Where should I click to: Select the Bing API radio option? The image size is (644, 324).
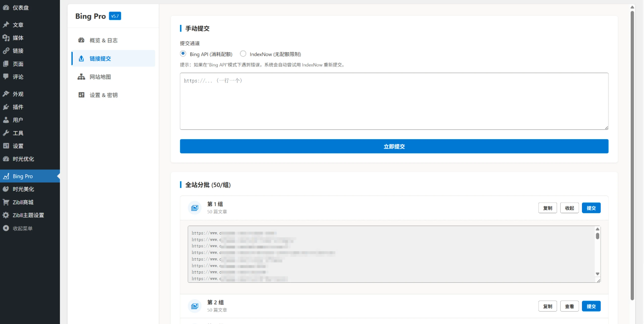point(183,54)
